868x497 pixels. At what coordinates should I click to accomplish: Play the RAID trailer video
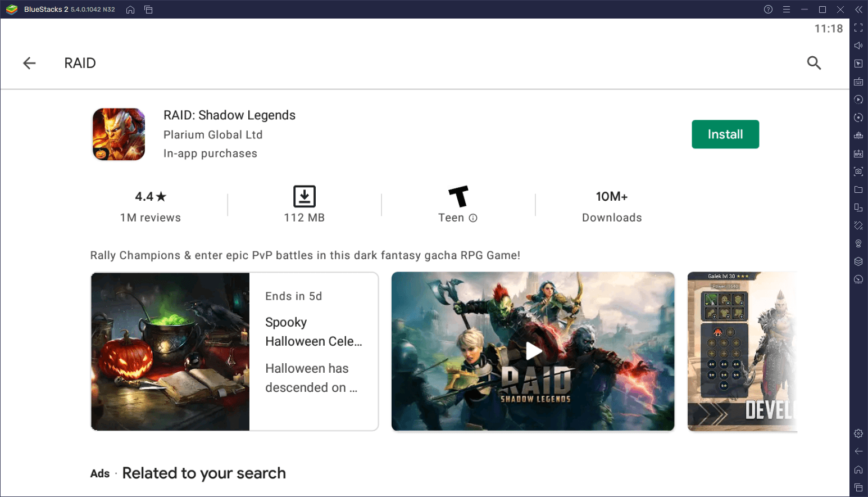click(x=533, y=351)
